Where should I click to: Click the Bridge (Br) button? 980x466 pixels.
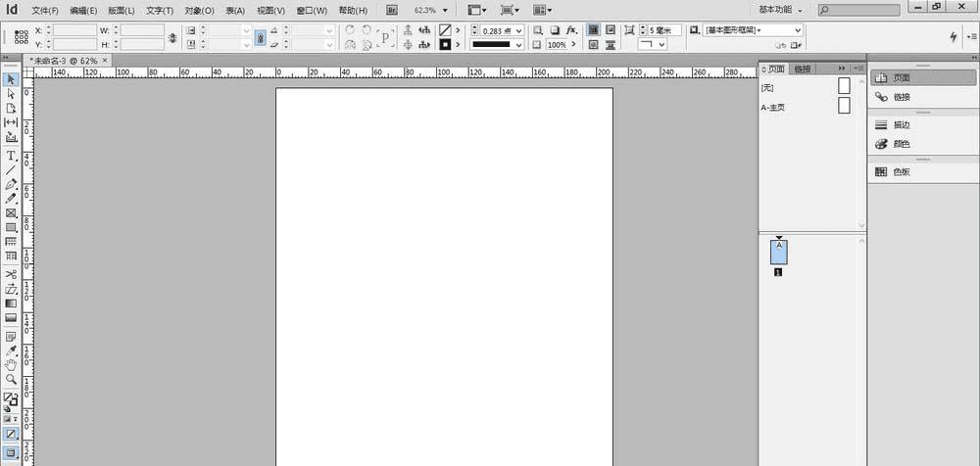[x=392, y=10]
